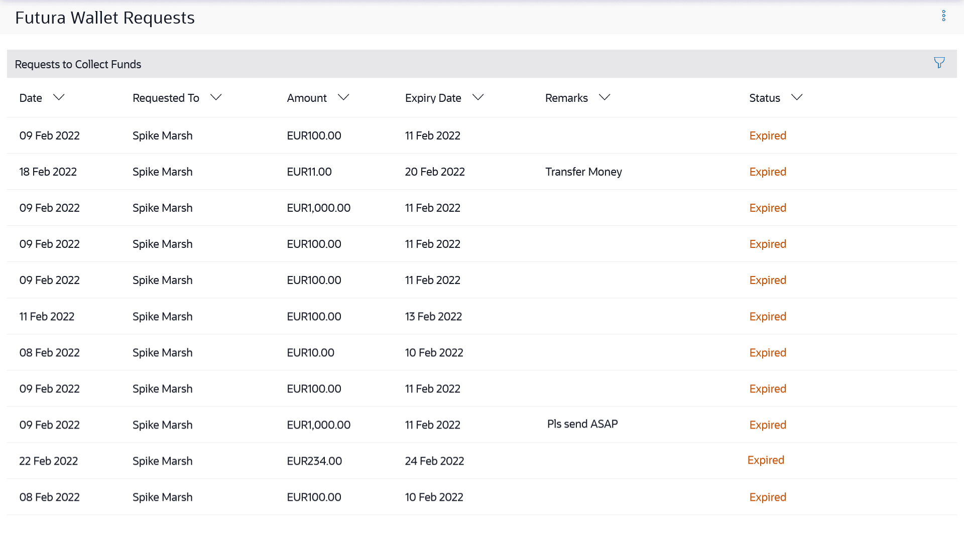Click Amount column sort chevron
Image resolution: width=964 pixels, height=560 pixels.
[343, 97]
